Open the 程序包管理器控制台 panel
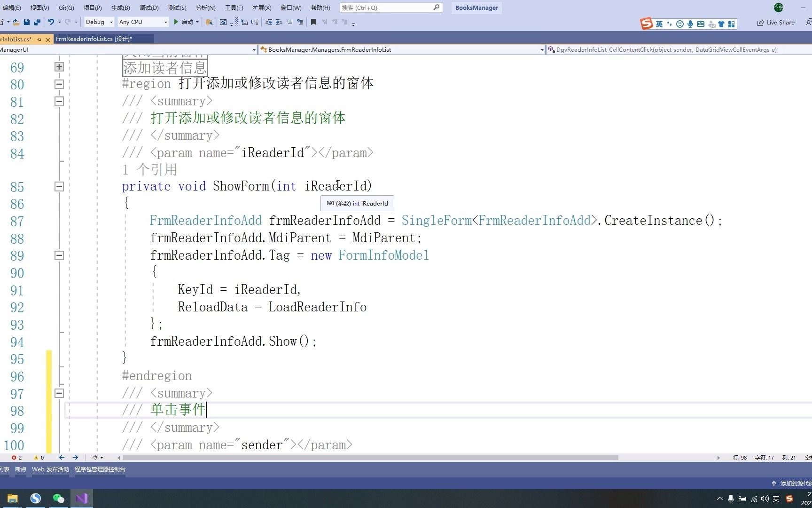 click(100, 469)
